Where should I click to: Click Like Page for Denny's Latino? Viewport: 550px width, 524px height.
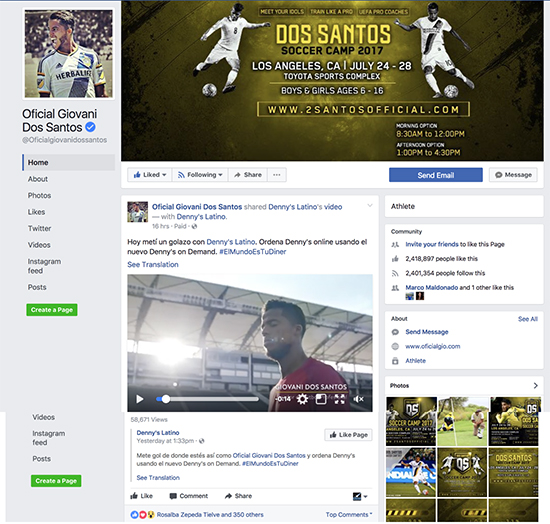point(348,435)
